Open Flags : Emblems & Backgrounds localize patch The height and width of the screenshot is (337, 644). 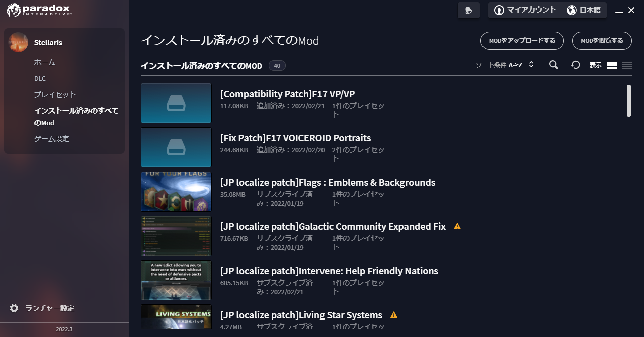[328, 182]
